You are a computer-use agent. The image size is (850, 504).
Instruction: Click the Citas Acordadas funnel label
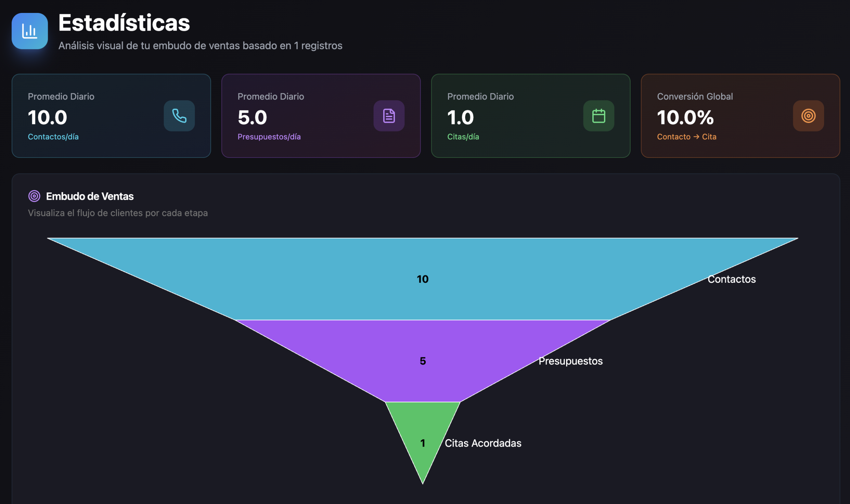pos(482,443)
